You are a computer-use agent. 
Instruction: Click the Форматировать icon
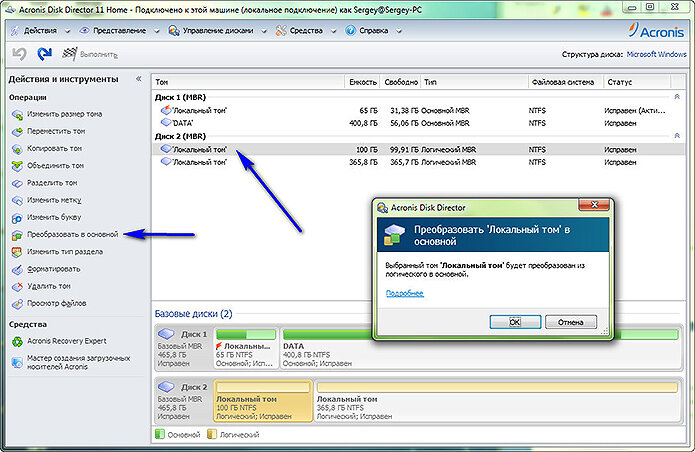click(x=17, y=269)
